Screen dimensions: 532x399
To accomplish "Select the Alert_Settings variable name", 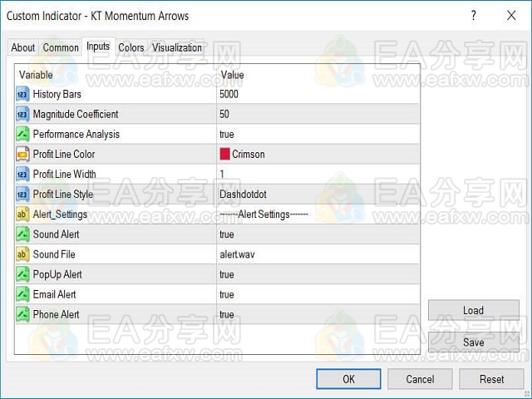I will tap(60, 214).
